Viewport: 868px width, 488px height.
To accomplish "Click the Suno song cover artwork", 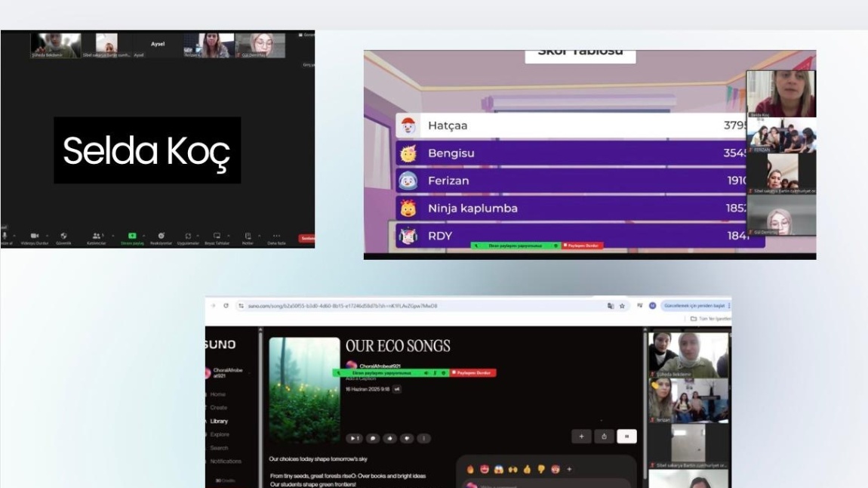I will [x=304, y=390].
